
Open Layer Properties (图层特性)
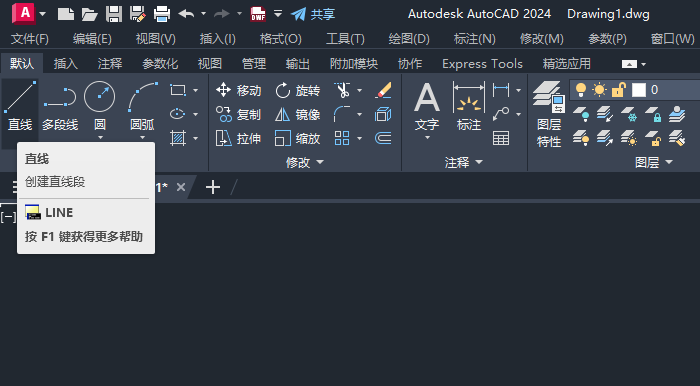[549, 114]
